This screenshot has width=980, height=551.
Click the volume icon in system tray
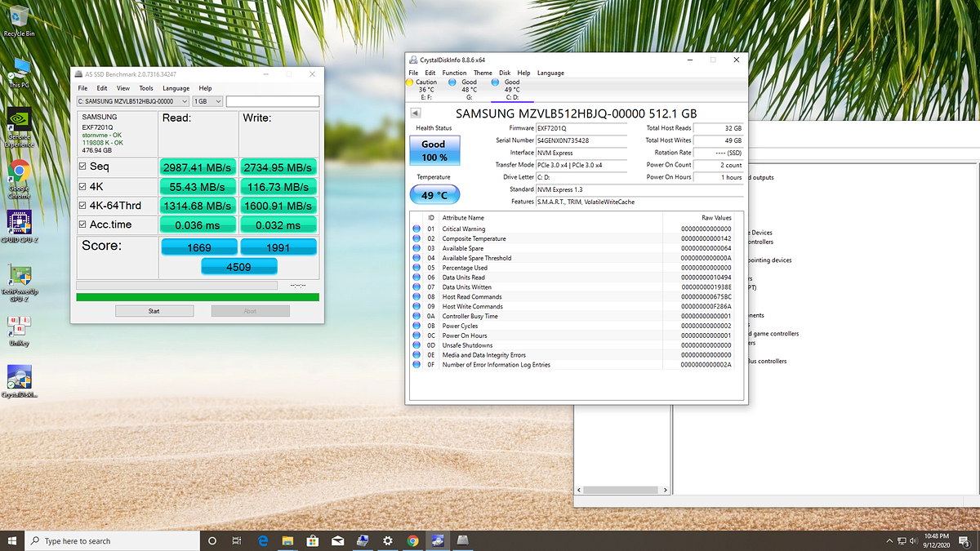(x=915, y=540)
